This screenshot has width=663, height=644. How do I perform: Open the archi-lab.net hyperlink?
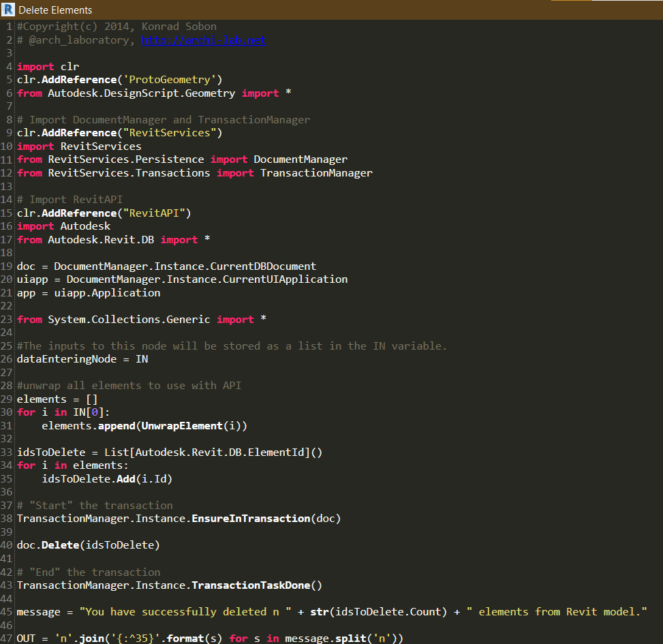(204, 40)
